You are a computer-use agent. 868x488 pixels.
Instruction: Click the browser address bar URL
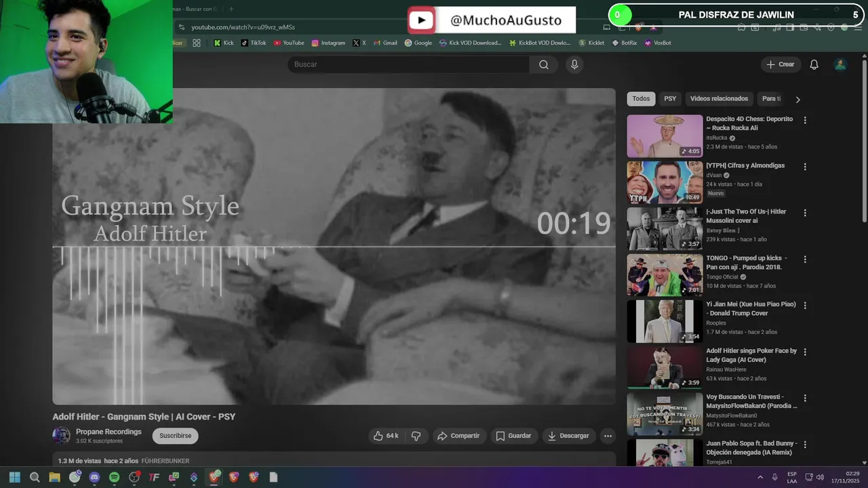tap(243, 27)
